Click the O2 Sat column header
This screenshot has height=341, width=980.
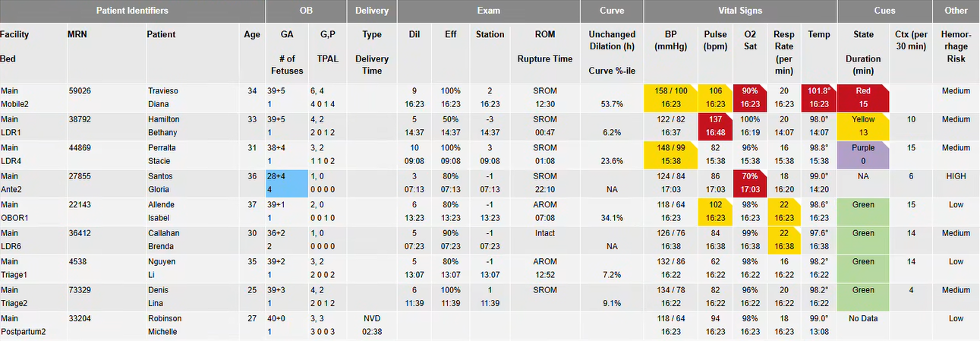(x=749, y=40)
